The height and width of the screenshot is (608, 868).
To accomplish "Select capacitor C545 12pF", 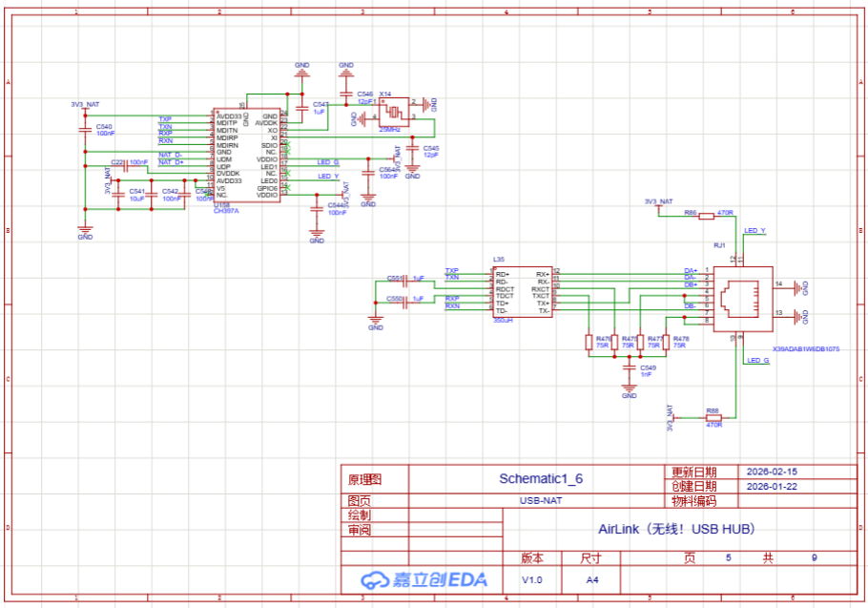I will (412, 148).
